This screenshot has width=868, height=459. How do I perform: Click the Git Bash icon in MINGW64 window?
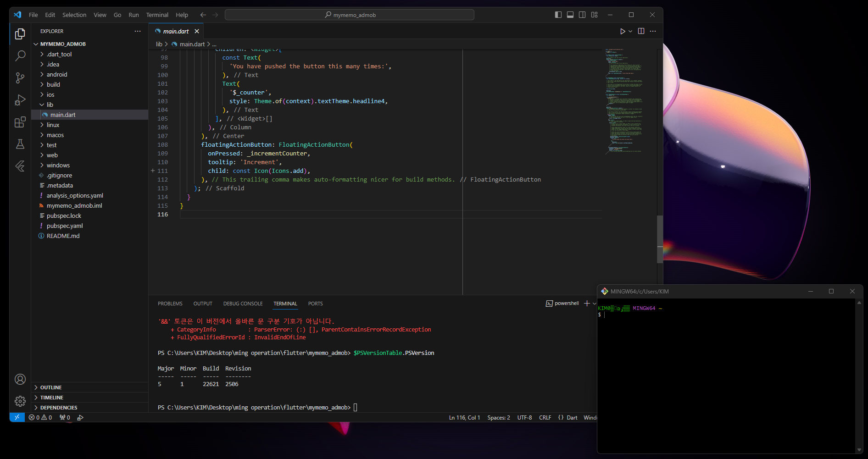[x=605, y=292]
